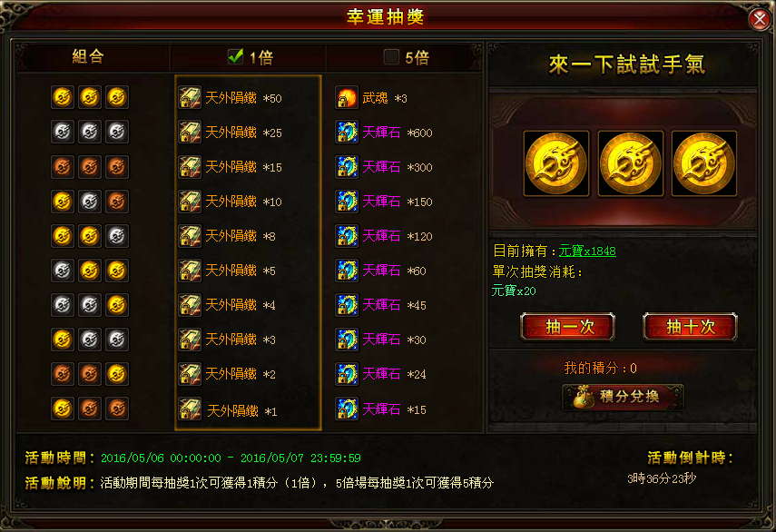
Task: Click the 天輝石 *120 reward icon
Action: click(x=347, y=236)
